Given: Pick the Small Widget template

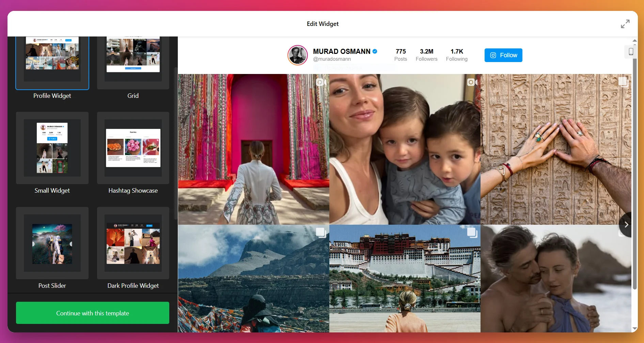Looking at the screenshot, I should click(x=52, y=148).
